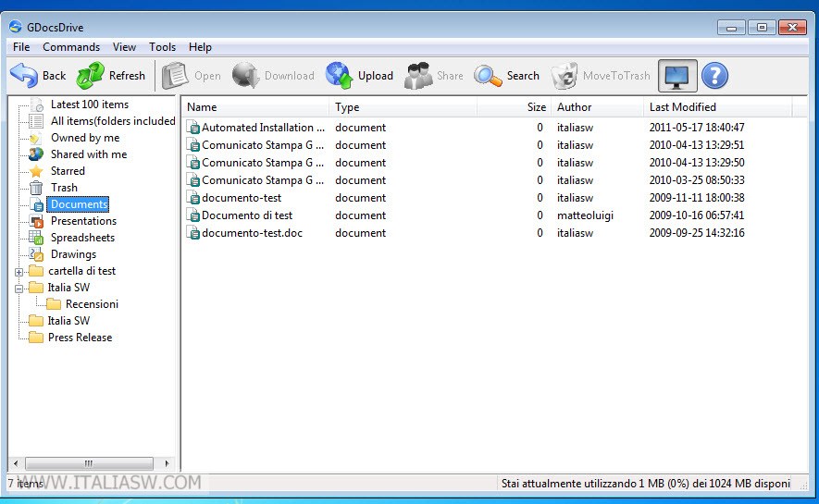Toggle the monitor view toolbar button
Image resolution: width=819 pixels, height=504 pixels.
pyautogui.click(x=677, y=76)
